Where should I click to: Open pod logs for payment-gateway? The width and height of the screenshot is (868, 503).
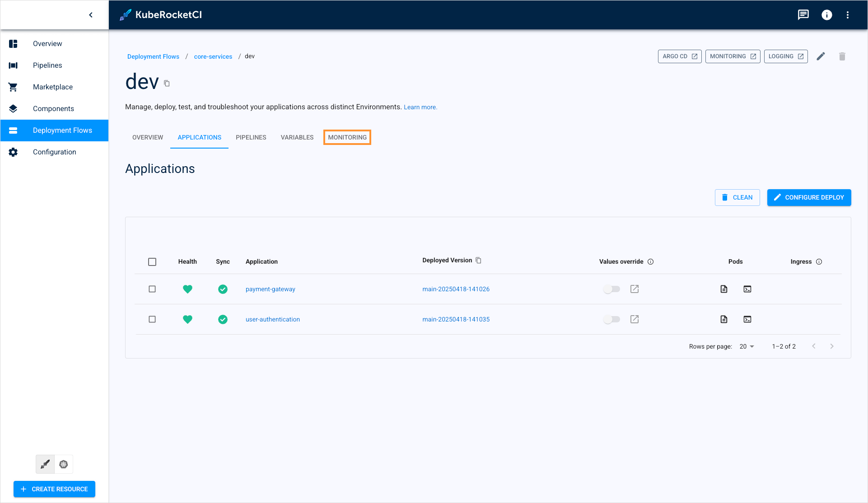[x=724, y=289]
